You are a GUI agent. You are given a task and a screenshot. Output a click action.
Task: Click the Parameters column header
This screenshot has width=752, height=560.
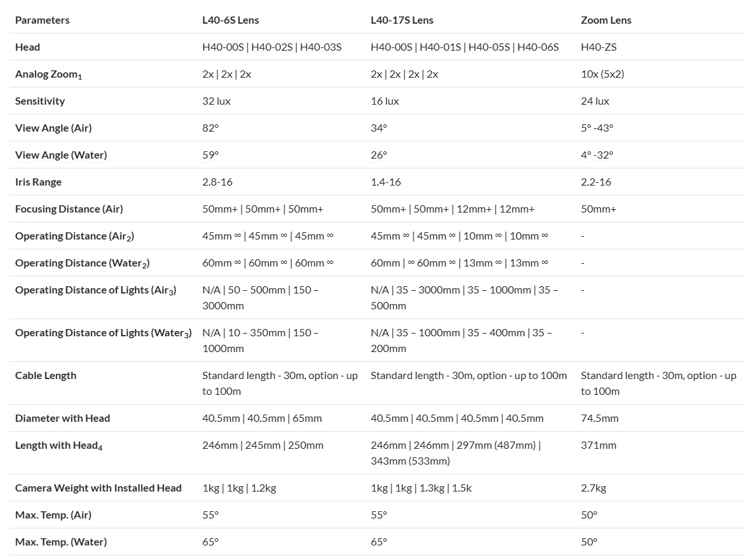42,20
